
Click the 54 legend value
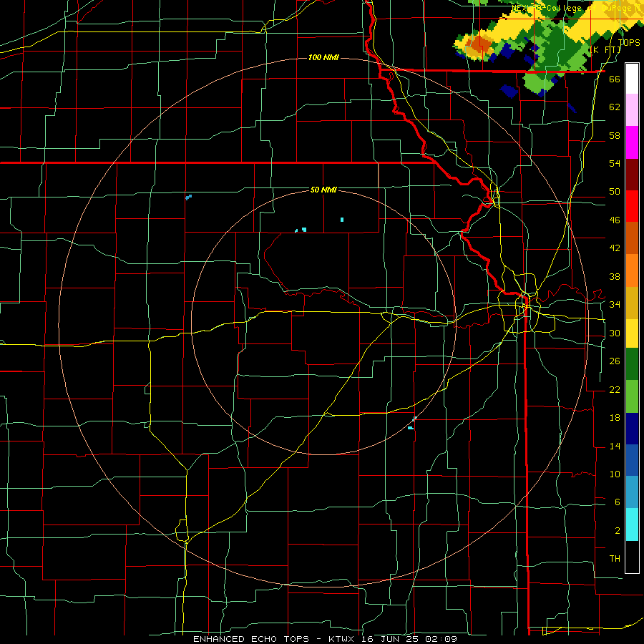615,163
